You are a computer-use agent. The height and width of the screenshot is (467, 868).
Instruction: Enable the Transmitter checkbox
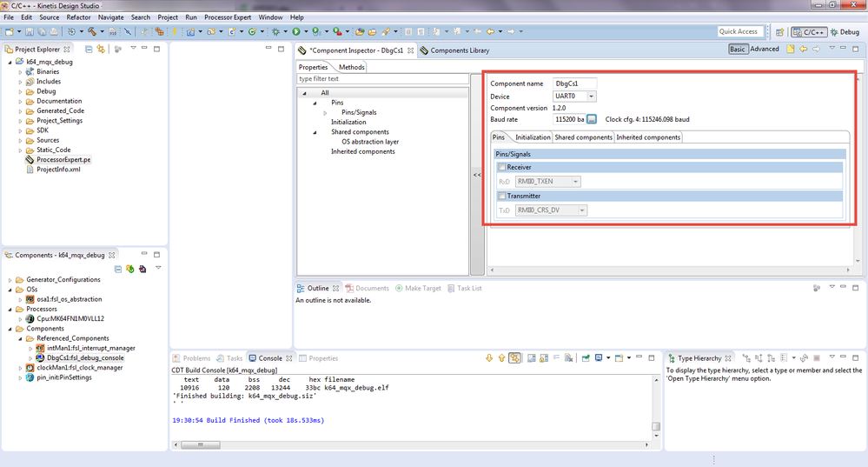(x=502, y=196)
